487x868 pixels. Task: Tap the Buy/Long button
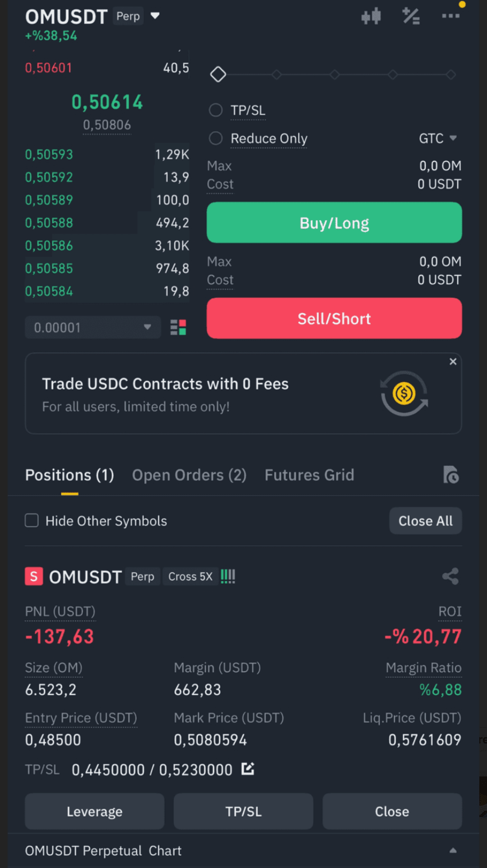tap(334, 222)
